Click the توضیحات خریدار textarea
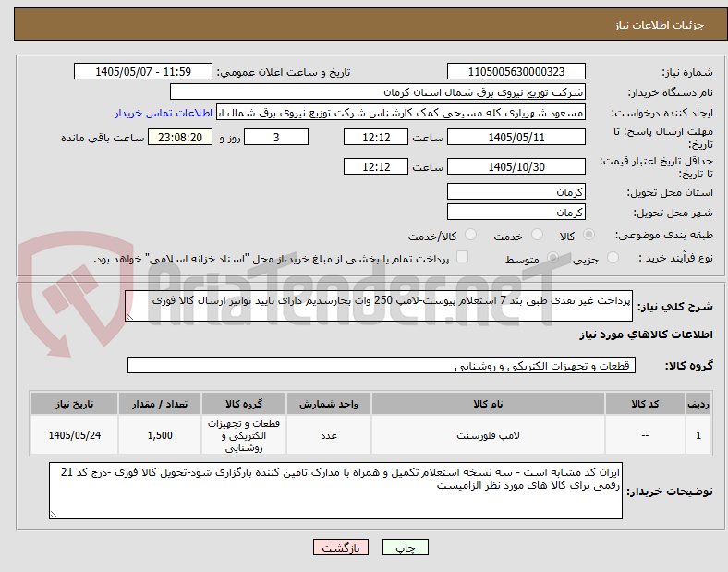This screenshot has width=728, height=572. click(x=335, y=491)
